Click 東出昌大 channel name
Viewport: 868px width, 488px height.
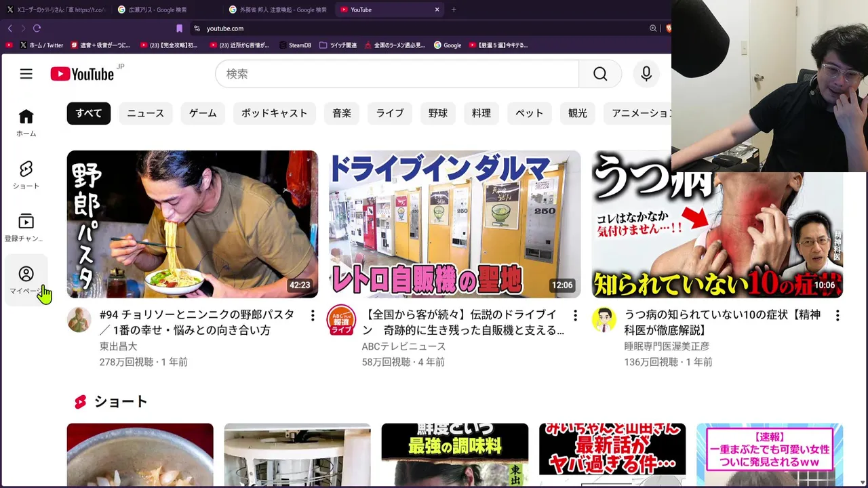pyautogui.click(x=119, y=346)
